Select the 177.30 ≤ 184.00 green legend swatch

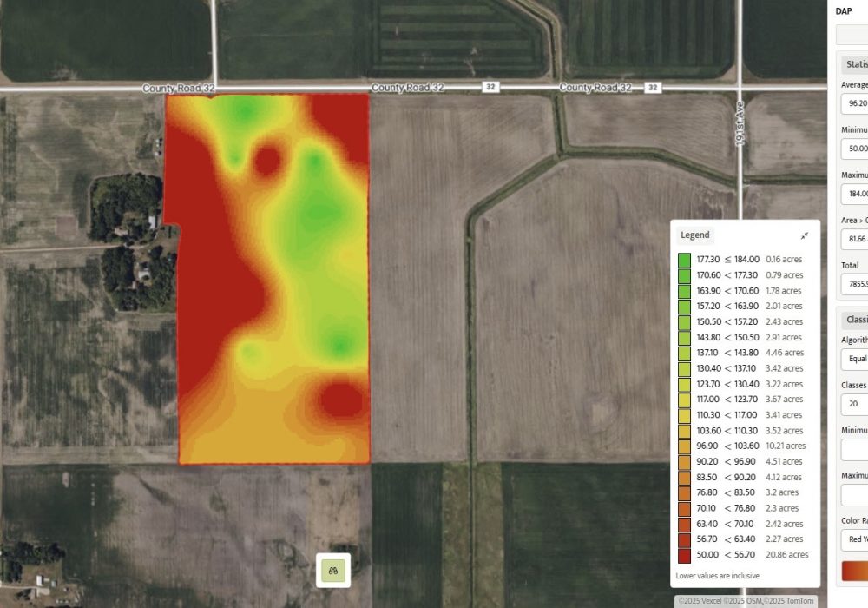[x=685, y=260]
